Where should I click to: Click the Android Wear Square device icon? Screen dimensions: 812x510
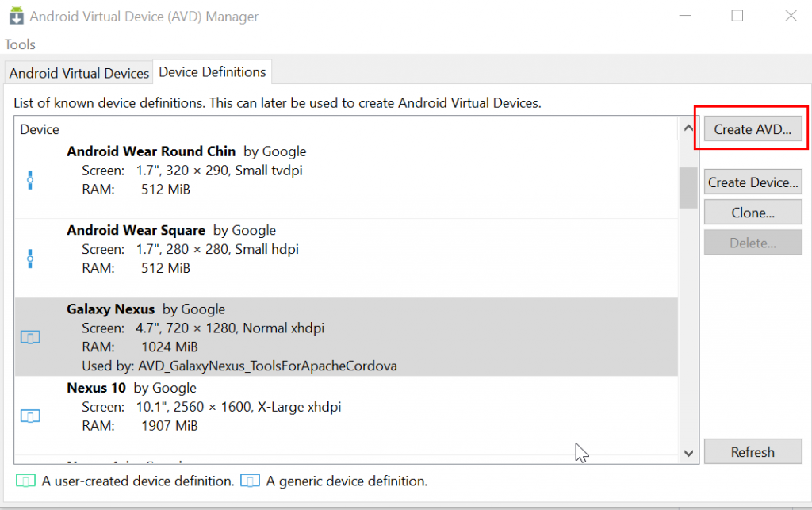pyautogui.click(x=30, y=259)
